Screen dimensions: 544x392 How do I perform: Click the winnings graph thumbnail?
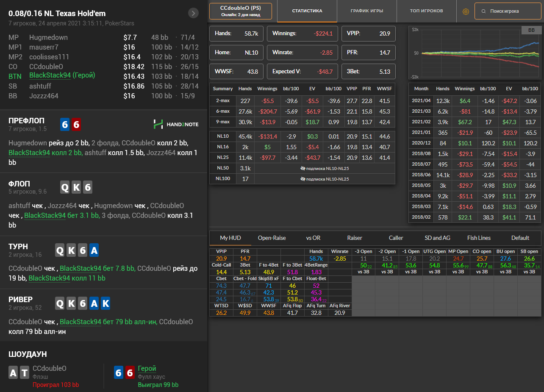(x=475, y=53)
